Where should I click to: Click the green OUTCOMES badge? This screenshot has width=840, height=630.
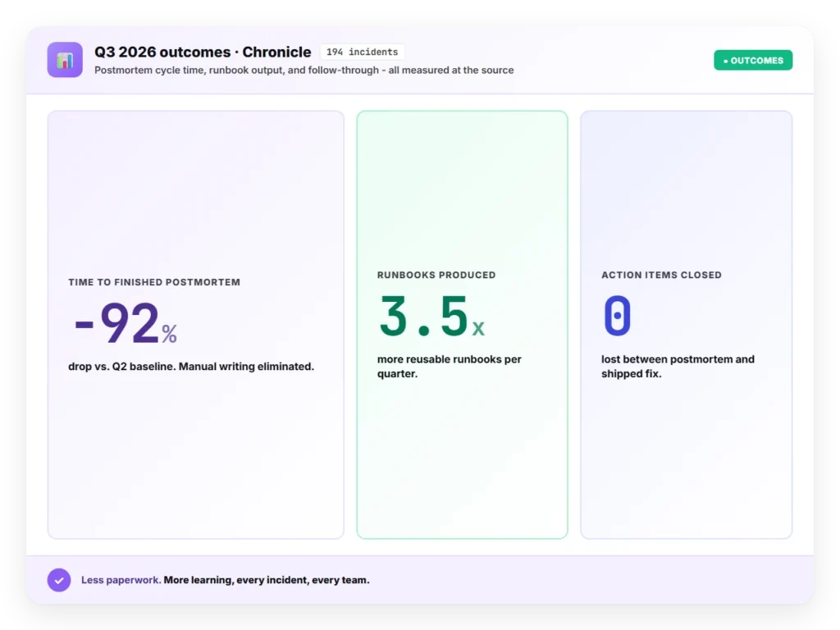coord(753,61)
